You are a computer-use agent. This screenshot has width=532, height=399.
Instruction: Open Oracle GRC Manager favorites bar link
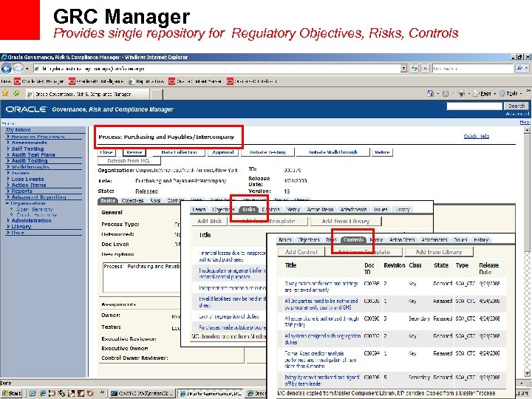(39, 81)
